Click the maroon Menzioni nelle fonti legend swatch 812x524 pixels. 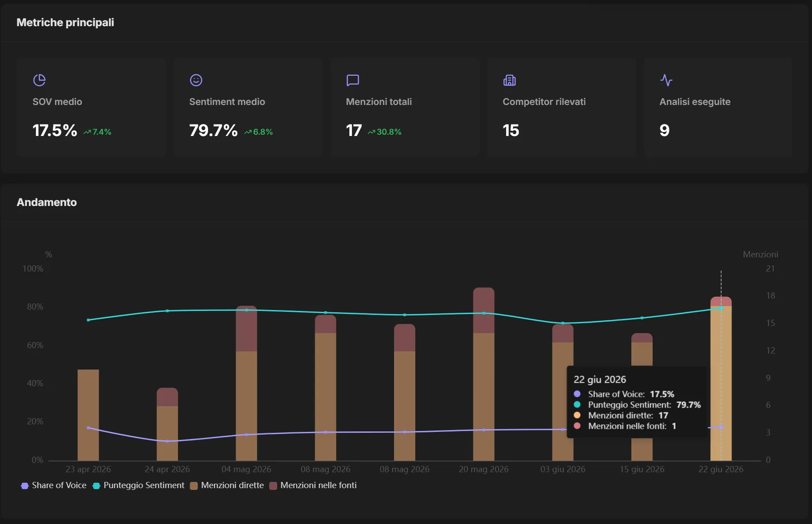tap(273, 486)
